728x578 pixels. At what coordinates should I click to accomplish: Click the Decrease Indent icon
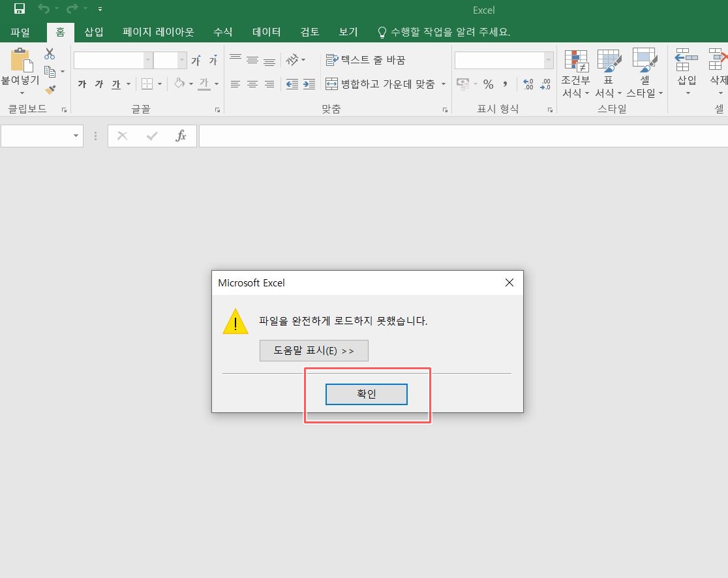click(292, 84)
